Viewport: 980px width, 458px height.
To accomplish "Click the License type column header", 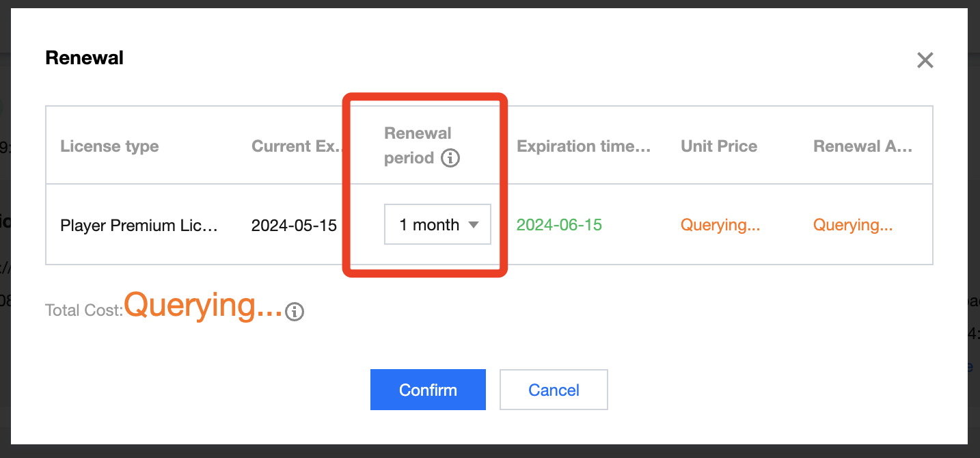I will click(x=109, y=146).
